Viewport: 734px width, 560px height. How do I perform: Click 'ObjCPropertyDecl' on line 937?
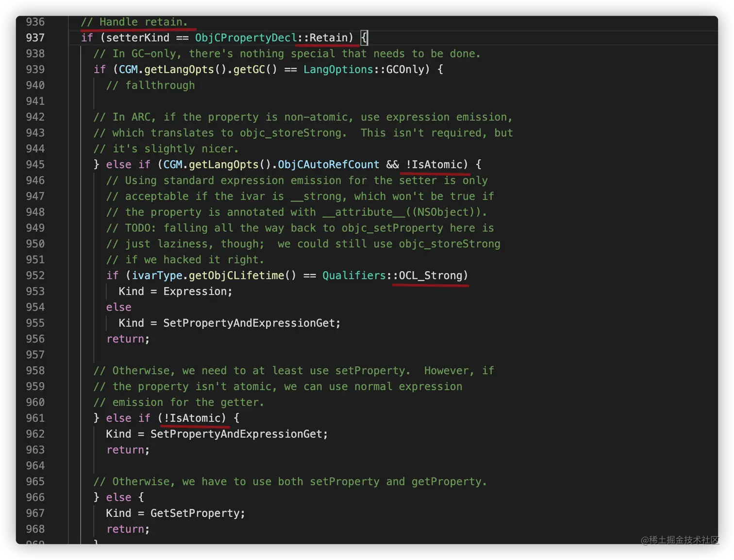246,38
